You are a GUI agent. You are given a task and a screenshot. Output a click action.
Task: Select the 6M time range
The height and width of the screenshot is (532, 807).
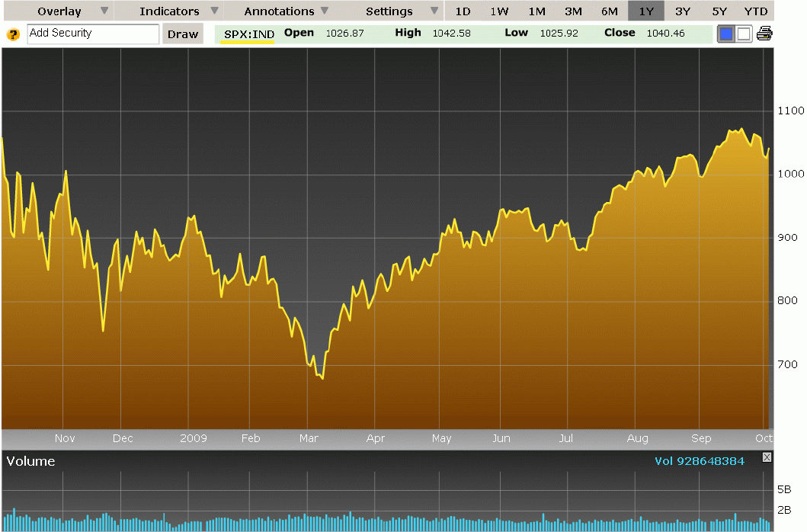[x=610, y=11]
